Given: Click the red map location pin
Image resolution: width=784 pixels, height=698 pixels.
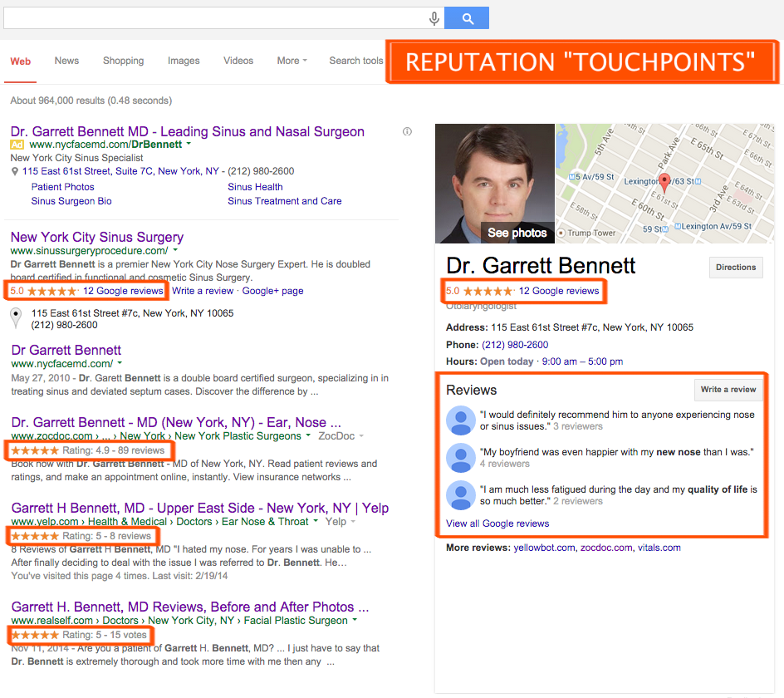Looking at the screenshot, I should coord(664,183).
